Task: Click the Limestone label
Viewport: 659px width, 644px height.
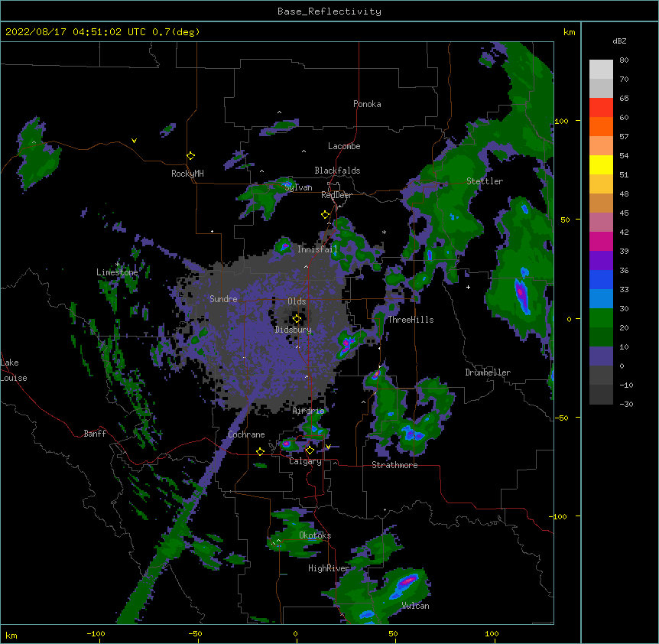Action: 117,272
